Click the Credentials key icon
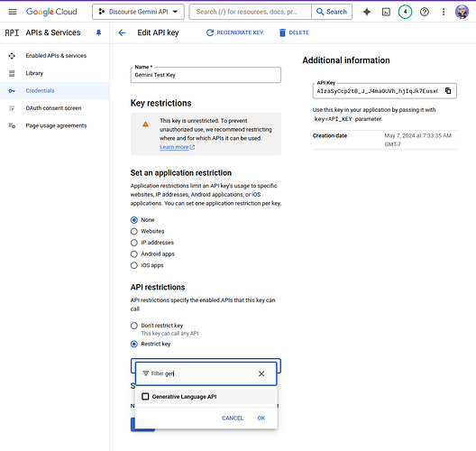Viewport: 476px width, 451px height. tap(12, 91)
